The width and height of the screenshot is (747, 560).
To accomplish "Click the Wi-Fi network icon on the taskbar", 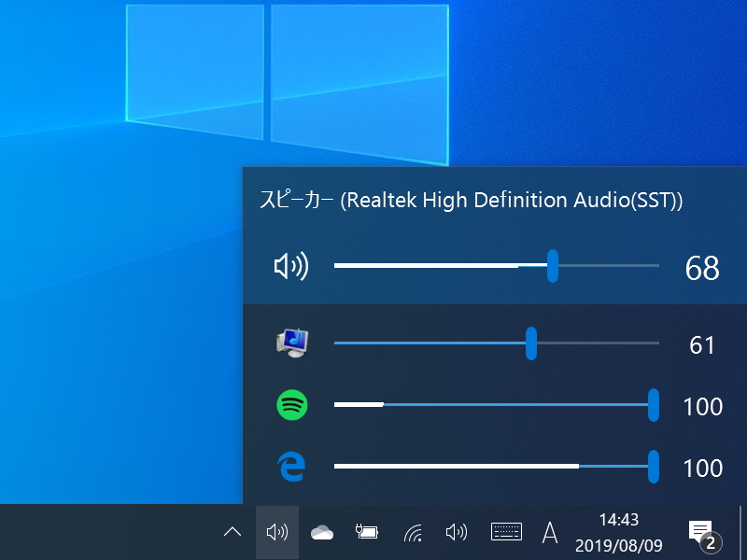I will click(x=411, y=532).
